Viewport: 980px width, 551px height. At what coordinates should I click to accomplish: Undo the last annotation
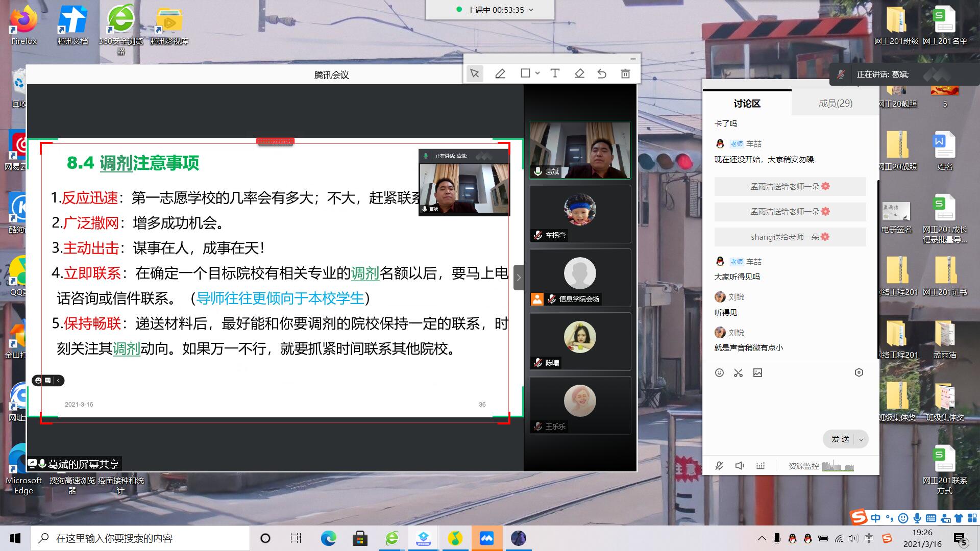coord(602,73)
